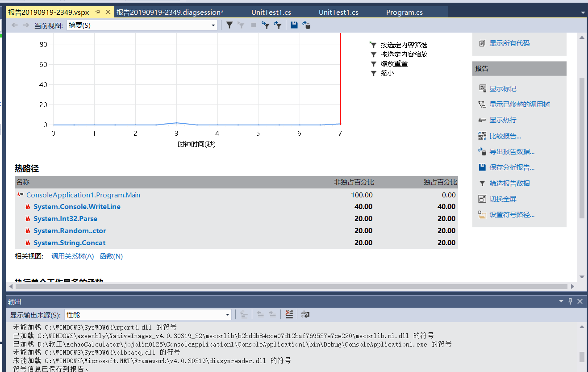Click 切换全屏 link
The width and height of the screenshot is (588, 372).
[503, 199]
